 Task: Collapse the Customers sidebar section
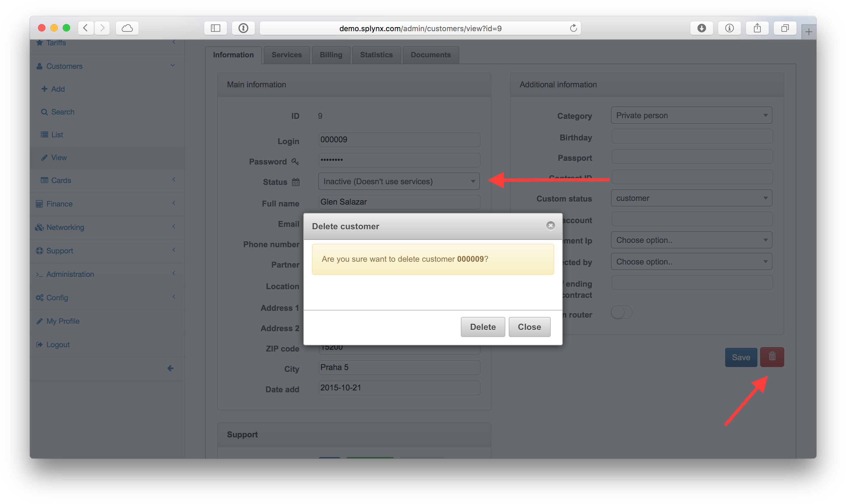click(173, 65)
